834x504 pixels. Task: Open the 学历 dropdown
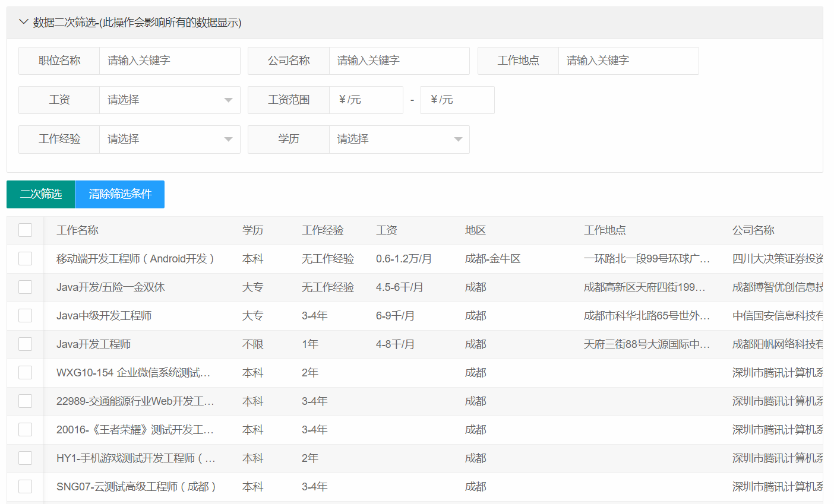coord(399,139)
